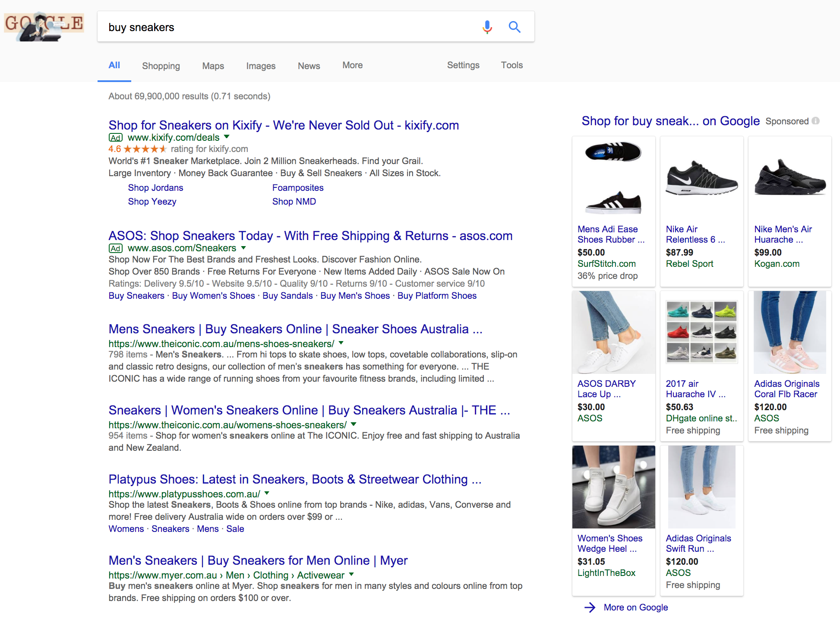Image resolution: width=840 pixels, height=620 pixels.
Task: Switch to the Images tab
Action: point(261,66)
